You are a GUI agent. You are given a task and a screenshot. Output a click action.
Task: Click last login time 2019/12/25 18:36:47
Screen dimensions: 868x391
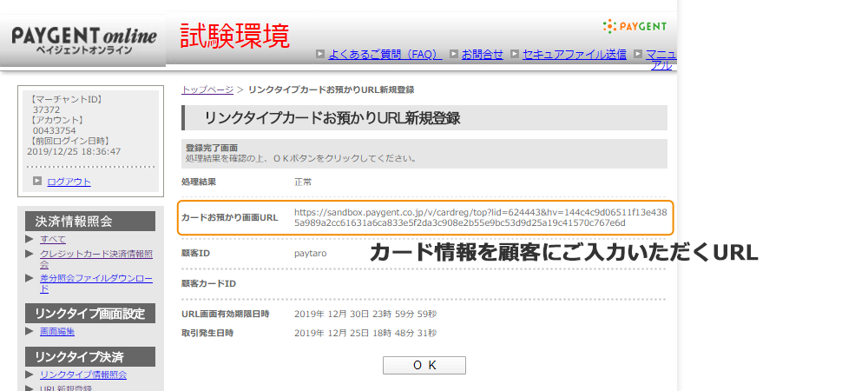click(x=74, y=151)
